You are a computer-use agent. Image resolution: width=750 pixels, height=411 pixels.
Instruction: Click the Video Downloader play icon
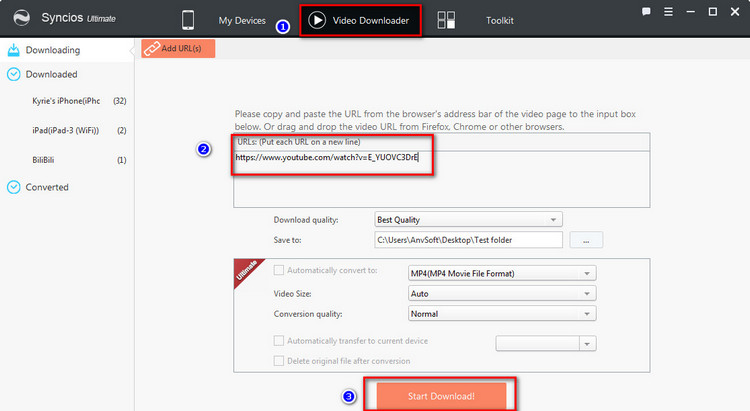pos(317,20)
